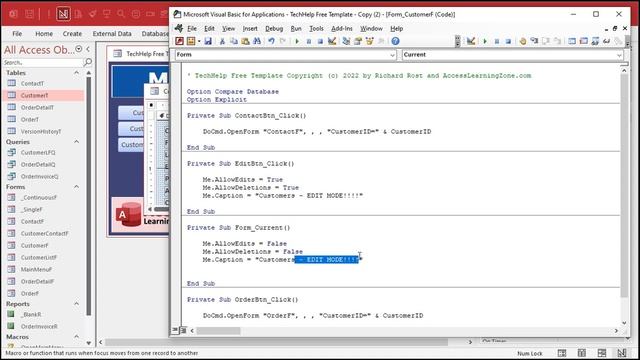Undo the last edit with blue arrow icon
The width and height of the screenshot is (640, 360).
pyautogui.click(x=271, y=41)
